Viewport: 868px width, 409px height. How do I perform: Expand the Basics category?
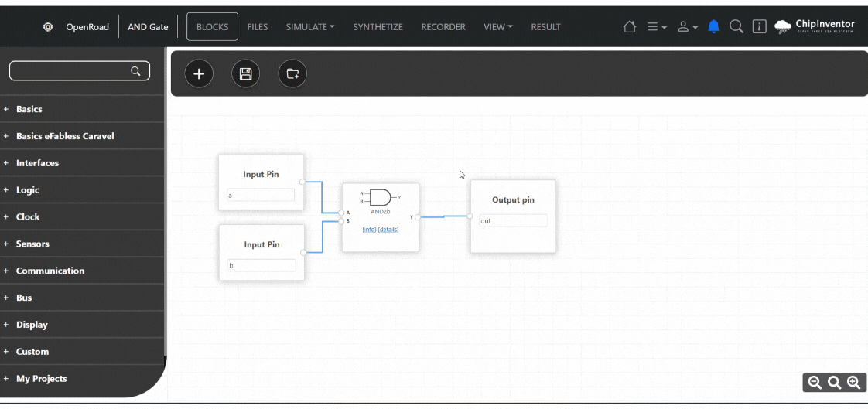click(x=82, y=109)
